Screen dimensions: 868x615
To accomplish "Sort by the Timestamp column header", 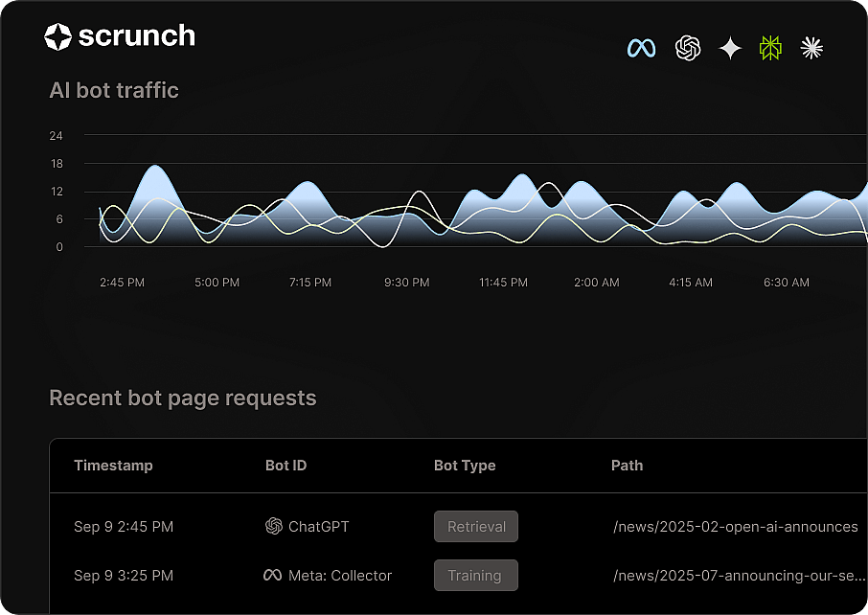I will pos(113,465).
